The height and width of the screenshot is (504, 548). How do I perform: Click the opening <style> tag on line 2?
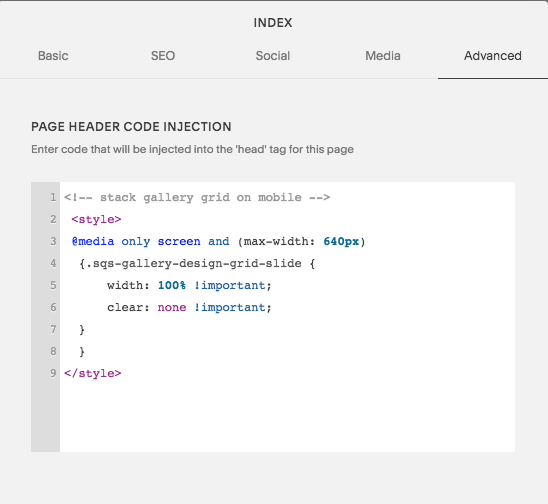tap(96, 219)
